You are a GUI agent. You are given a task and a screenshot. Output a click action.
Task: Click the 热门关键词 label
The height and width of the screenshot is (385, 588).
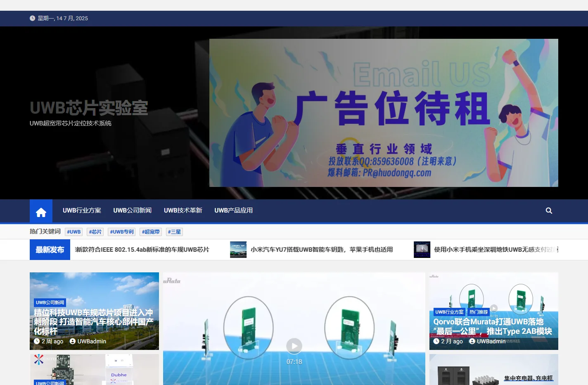point(45,231)
